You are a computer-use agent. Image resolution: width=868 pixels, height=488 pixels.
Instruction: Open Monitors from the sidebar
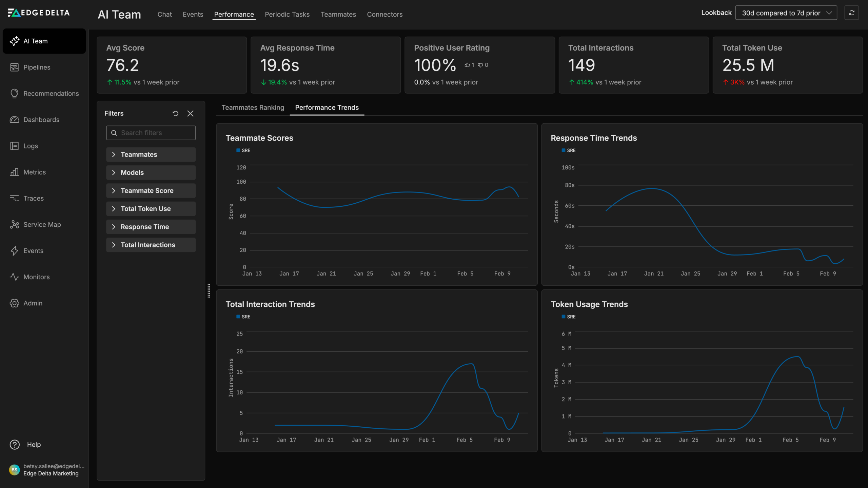36,277
